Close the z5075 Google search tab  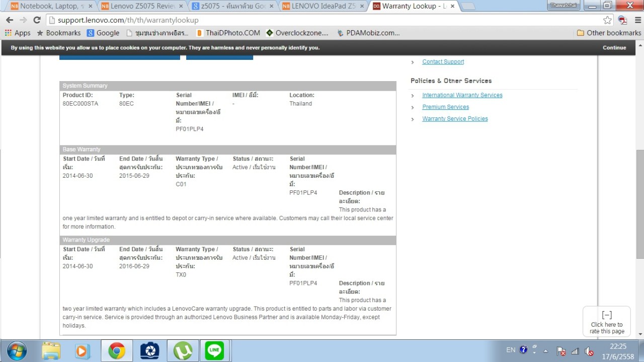271,7
